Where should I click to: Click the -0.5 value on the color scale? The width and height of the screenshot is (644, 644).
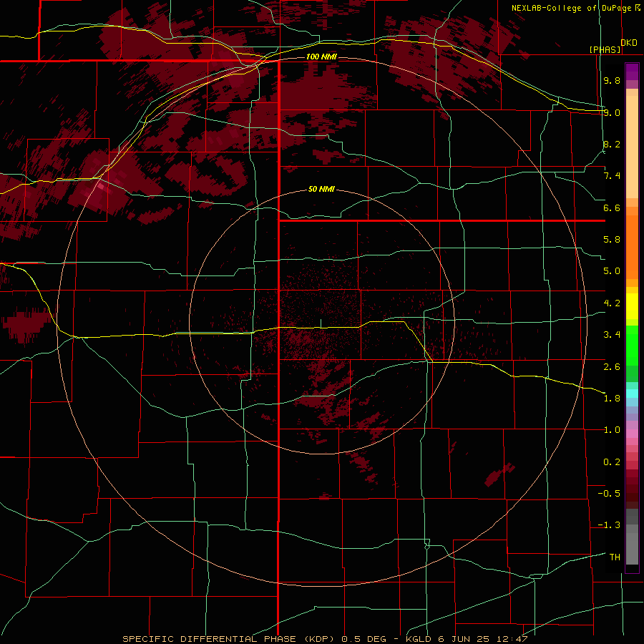(609, 494)
